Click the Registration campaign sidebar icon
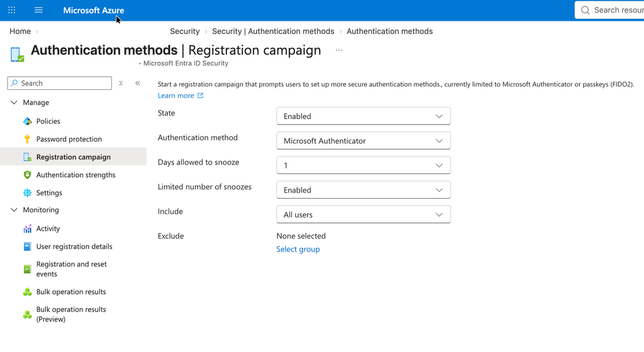Viewport: 644px width, 352px height. point(28,157)
